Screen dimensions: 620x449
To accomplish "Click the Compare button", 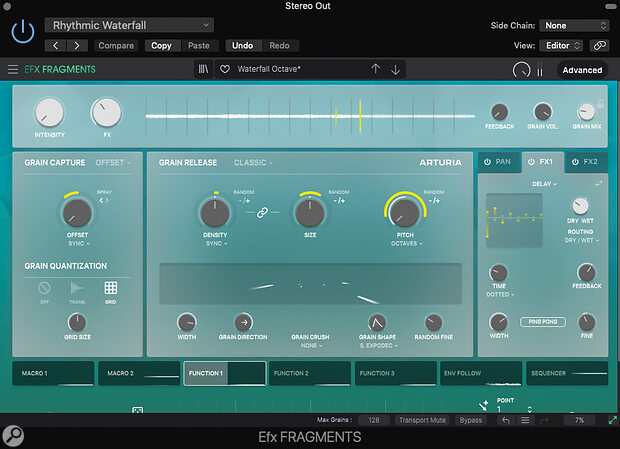I will (x=116, y=45).
